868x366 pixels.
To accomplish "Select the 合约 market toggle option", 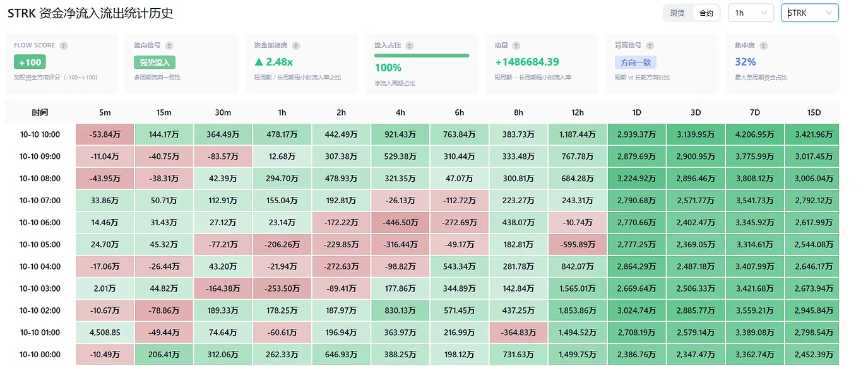I will [706, 13].
